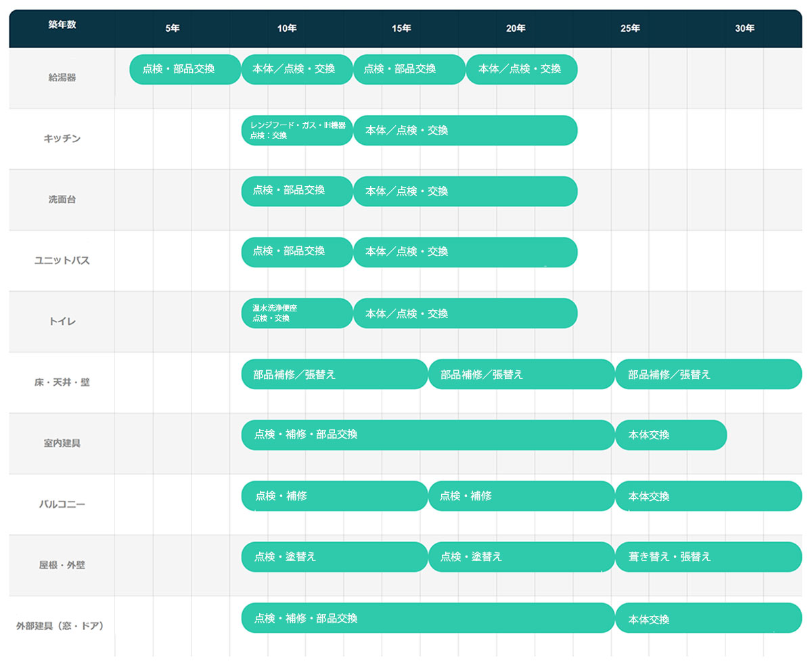812x664 pixels.
Task: Select the 25年 column header
Action: pos(630,28)
